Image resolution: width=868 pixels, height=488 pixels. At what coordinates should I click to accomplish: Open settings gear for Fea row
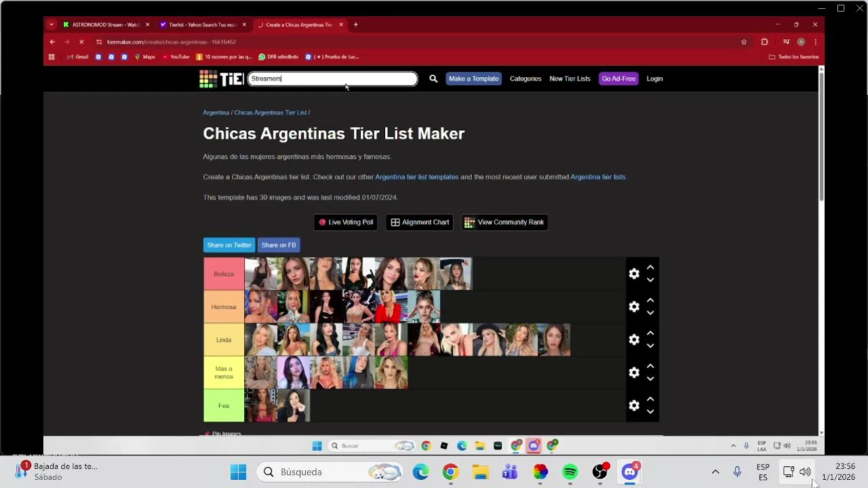click(x=634, y=405)
